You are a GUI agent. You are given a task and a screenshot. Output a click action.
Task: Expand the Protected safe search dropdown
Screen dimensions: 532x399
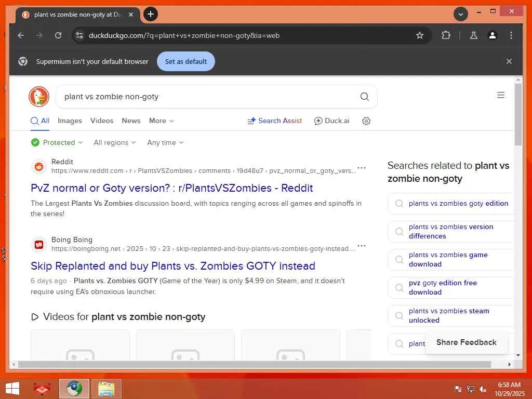tap(57, 142)
